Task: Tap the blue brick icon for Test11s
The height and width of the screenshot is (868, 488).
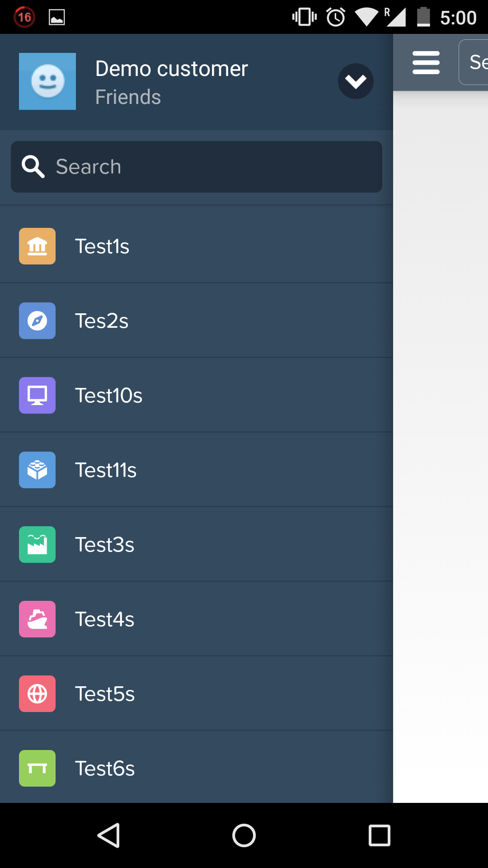Action: [37, 470]
